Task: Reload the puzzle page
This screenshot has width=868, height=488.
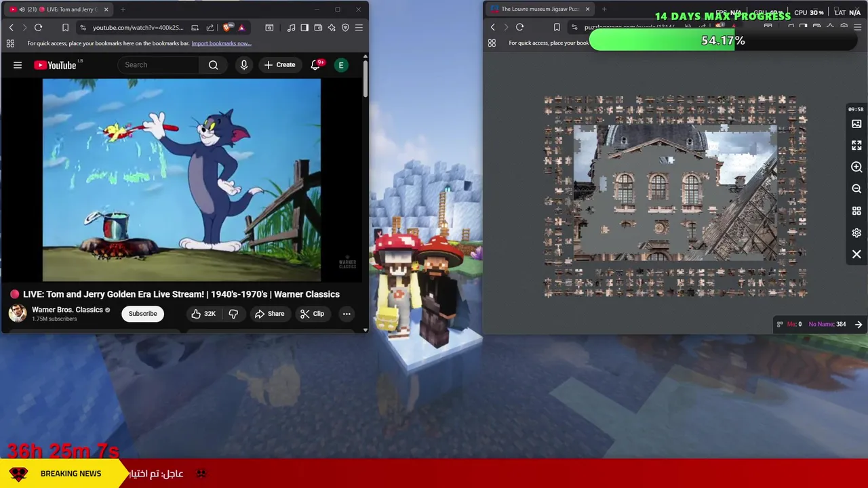Action: point(520,27)
